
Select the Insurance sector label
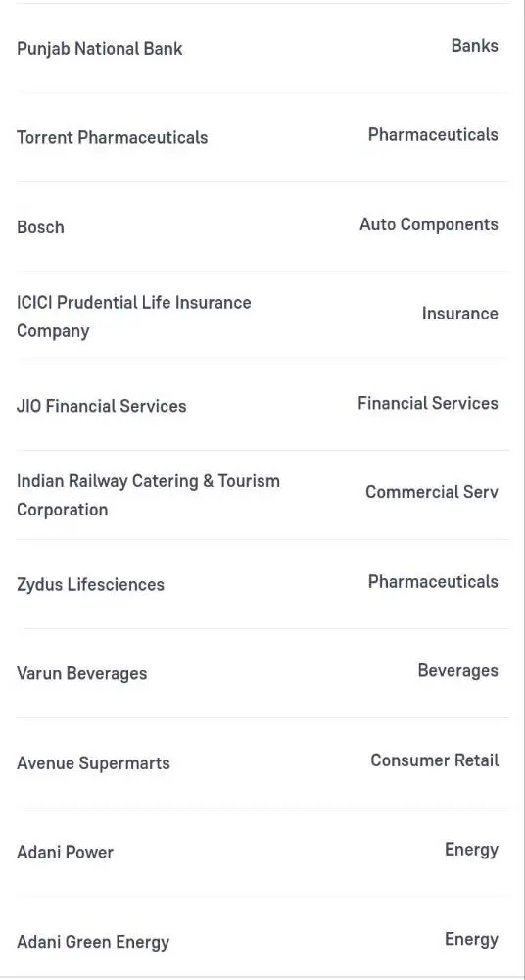[x=460, y=314]
